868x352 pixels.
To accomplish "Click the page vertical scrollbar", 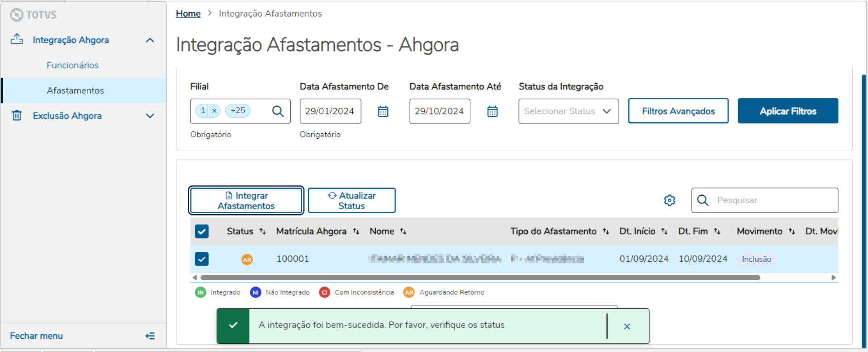I will pyautogui.click(x=864, y=211).
